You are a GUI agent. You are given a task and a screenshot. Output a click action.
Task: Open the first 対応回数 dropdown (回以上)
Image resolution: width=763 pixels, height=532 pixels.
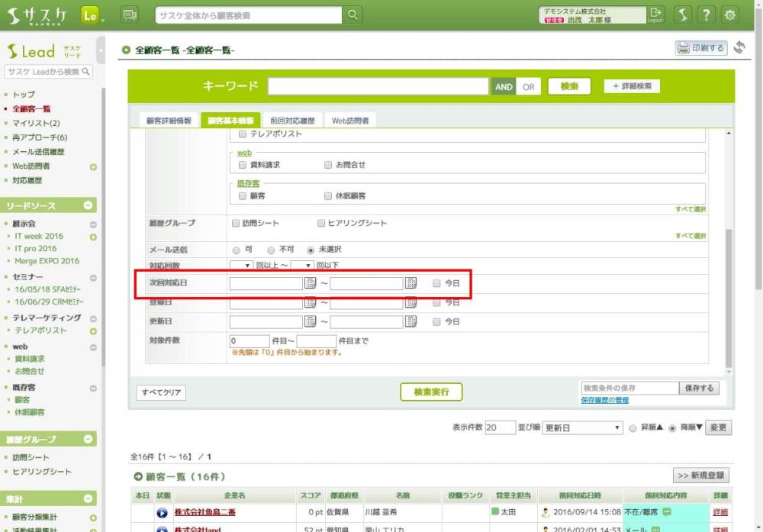(x=241, y=265)
